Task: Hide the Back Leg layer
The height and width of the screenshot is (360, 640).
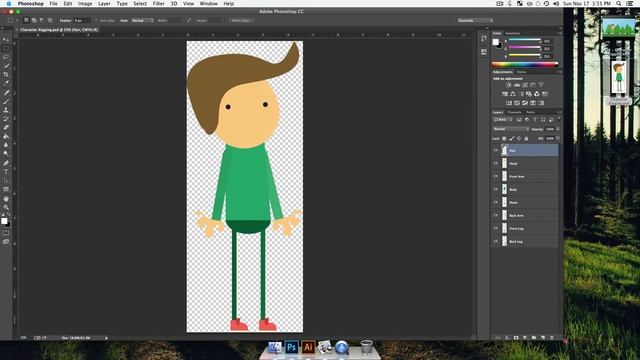Action: (496, 242)
